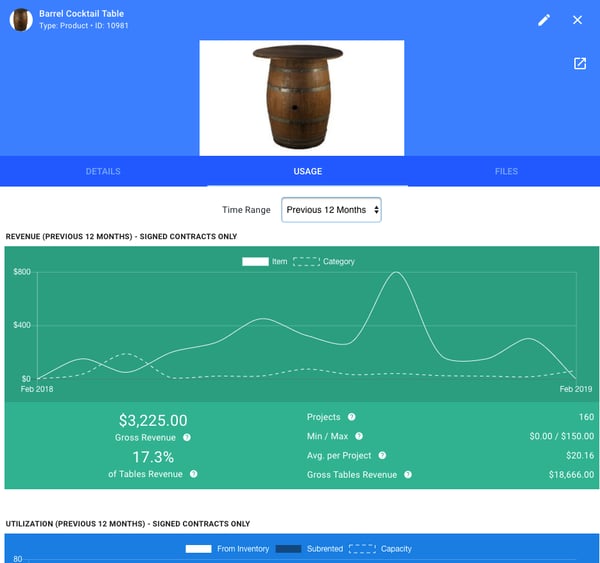This screenshot has height=563, width=600.
Task: Click the Time Range label
Action: click(246, 210)
